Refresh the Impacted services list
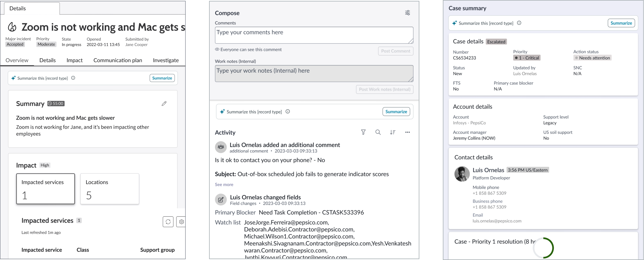Image resolution: width=644 pixels, height=260 pixels. pyautogui.click(x=168, y=222)
